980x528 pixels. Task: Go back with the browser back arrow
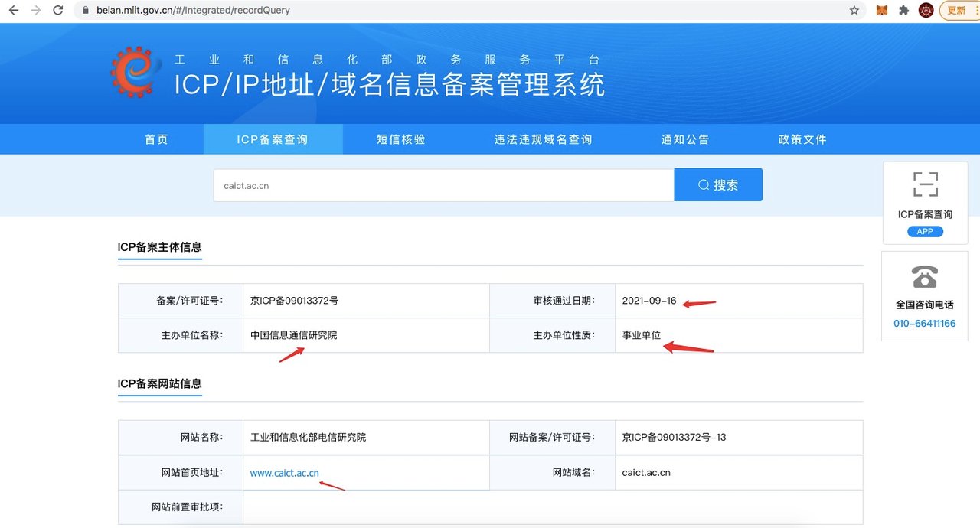click(13, 11)
